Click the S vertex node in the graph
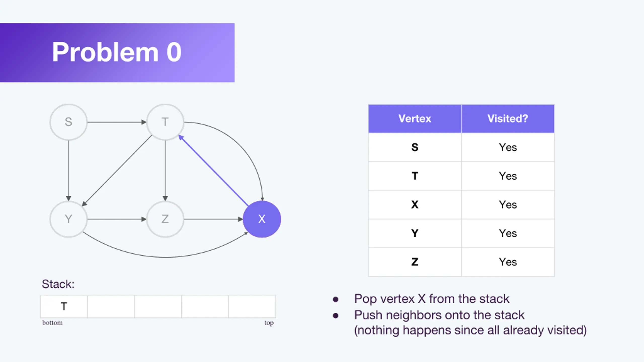644x362 pixels. [x=68, y=122]
